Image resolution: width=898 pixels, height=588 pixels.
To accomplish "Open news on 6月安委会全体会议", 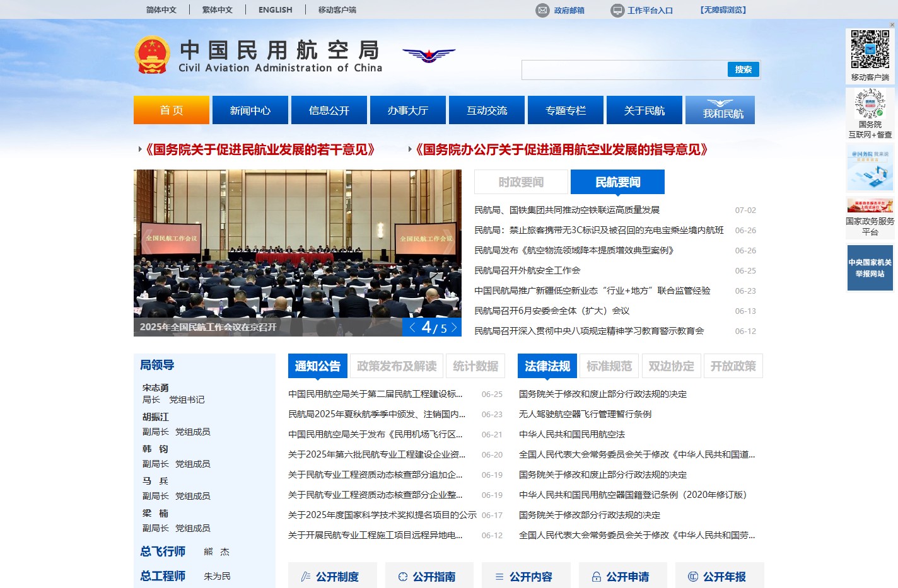I will pyautogui.click(x=552, y=311).
